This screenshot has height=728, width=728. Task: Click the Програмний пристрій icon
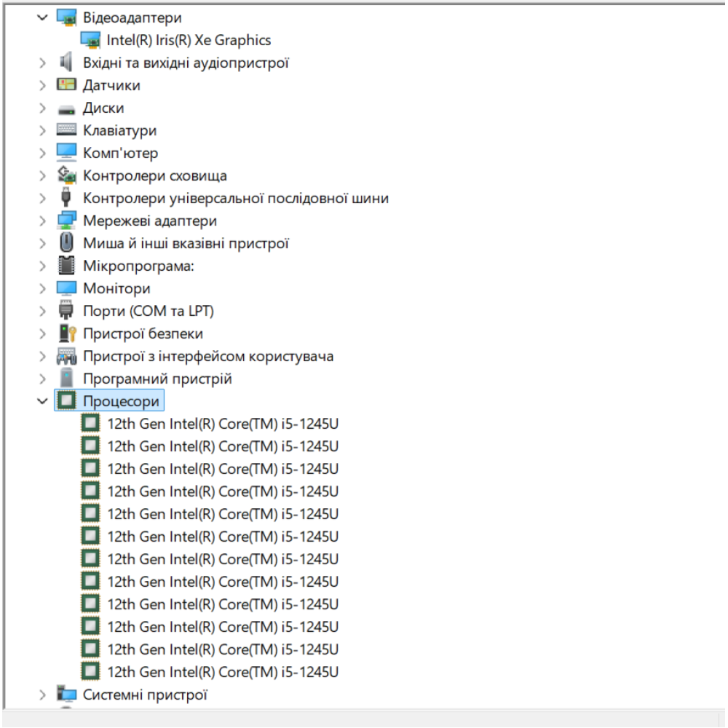coord(66,378)
